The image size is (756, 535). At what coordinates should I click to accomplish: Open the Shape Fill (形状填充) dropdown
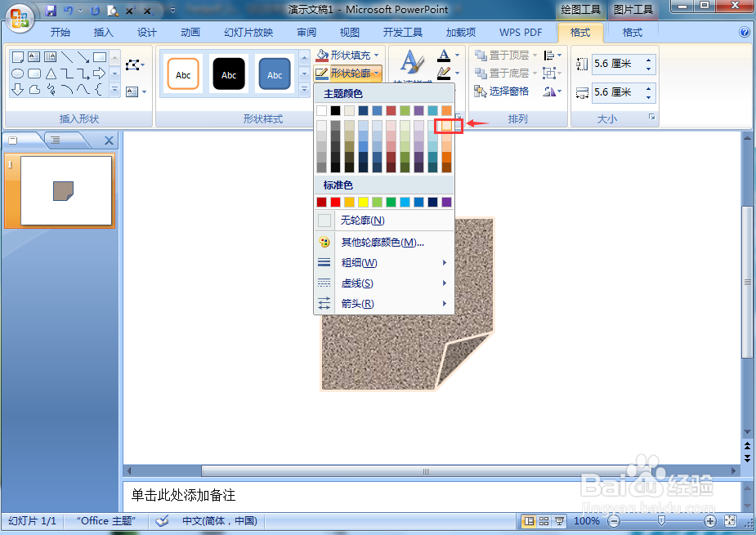click(347, 55)
